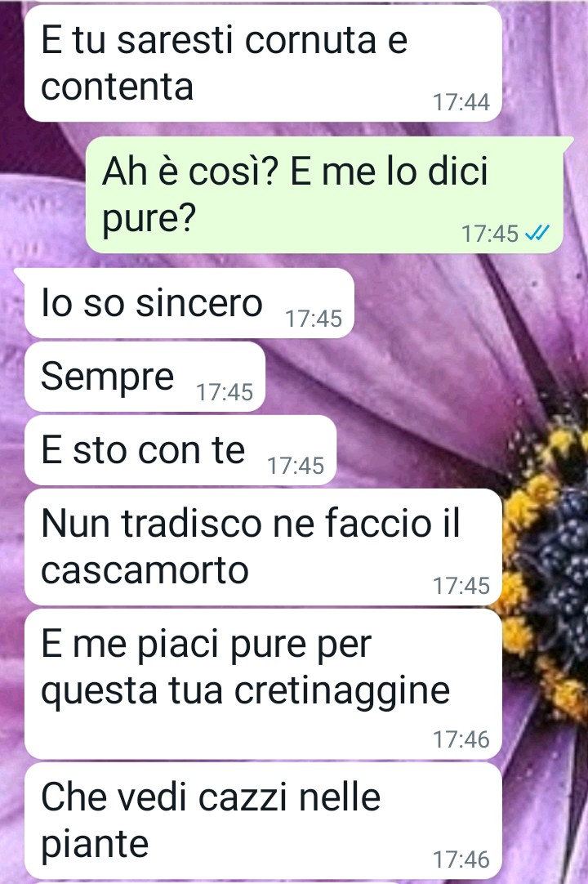This screenshot has height=884, width=588.
Task: Tap the 17:46 timestamp beside 'piante'
Action: [461, 859]
